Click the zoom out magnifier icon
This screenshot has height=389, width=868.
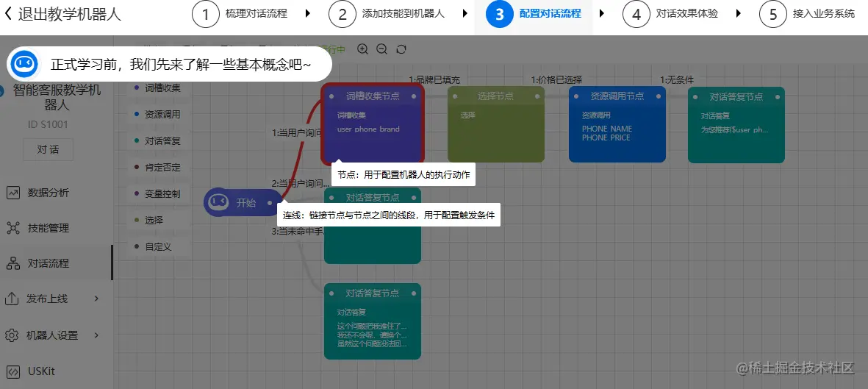pos(382,49)
